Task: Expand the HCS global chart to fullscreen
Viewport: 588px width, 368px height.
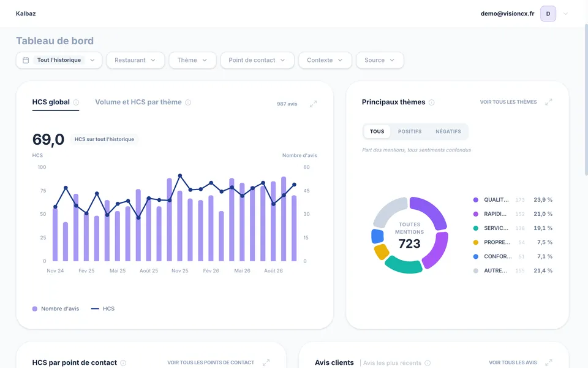Action: click(x=314, y=104)
